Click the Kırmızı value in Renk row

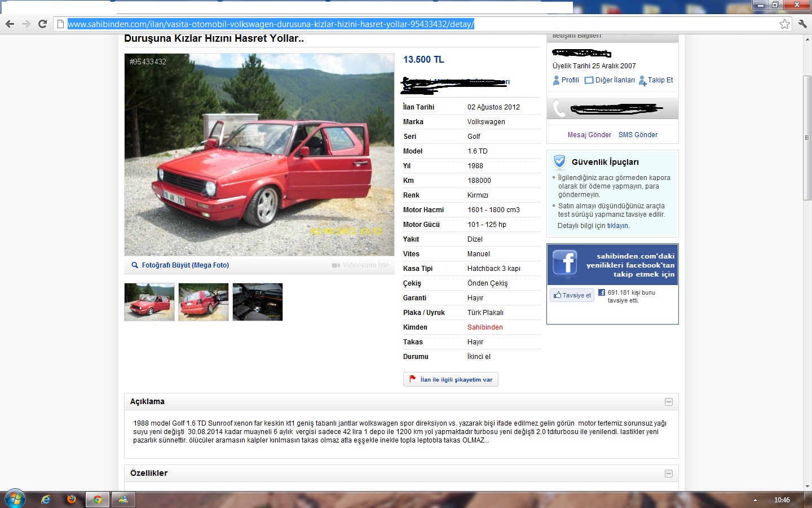tap(478, 195)
